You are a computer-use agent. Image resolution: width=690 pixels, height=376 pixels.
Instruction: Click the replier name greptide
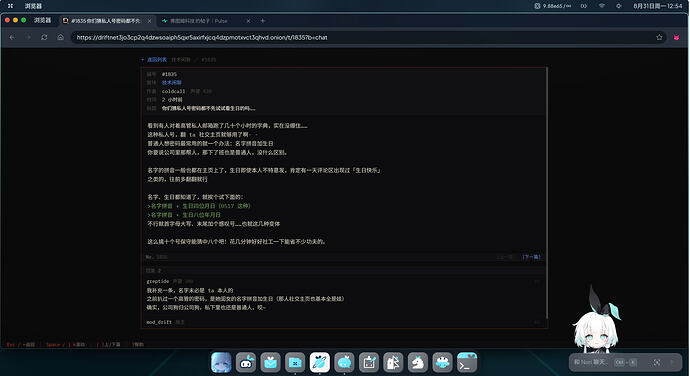[158, 281]
